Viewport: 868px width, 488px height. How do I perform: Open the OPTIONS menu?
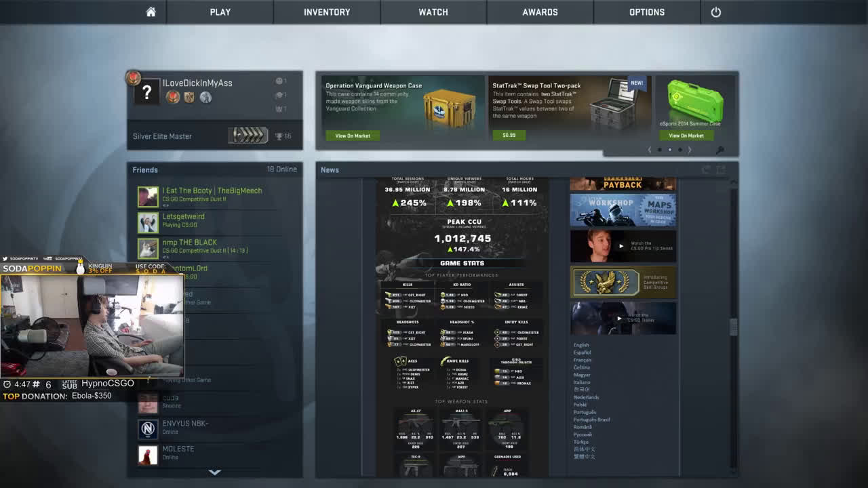pyautogui.click(x=646, y=12)
